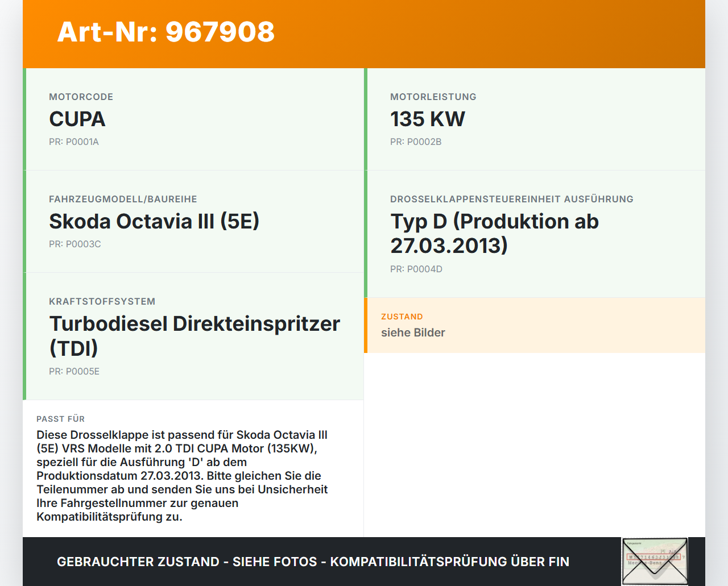Select the PR code P0001A
728x586 pixels.
(x=74, y=142)
